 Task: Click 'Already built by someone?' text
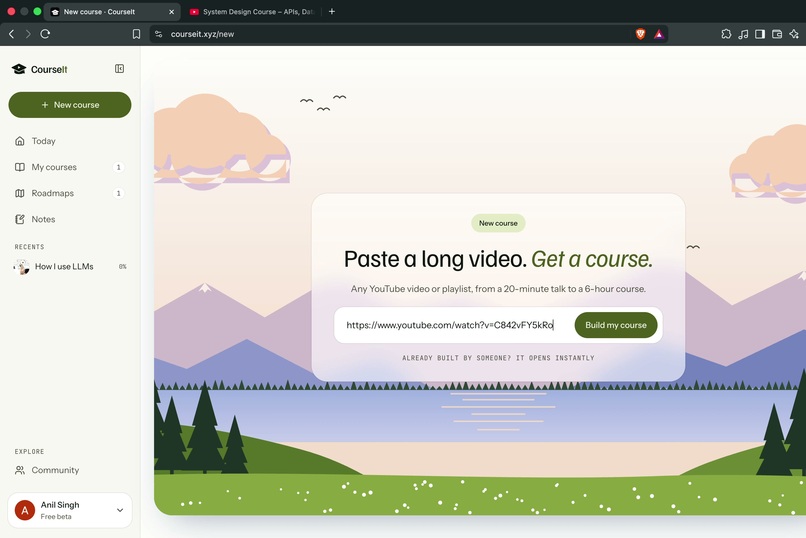456,358
